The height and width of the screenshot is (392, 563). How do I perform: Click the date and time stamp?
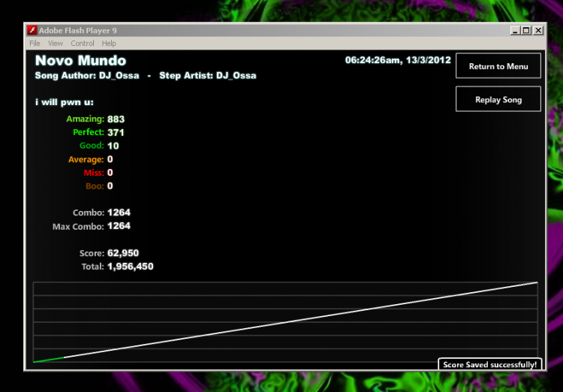pyautogui.click(x=398, y=60)
